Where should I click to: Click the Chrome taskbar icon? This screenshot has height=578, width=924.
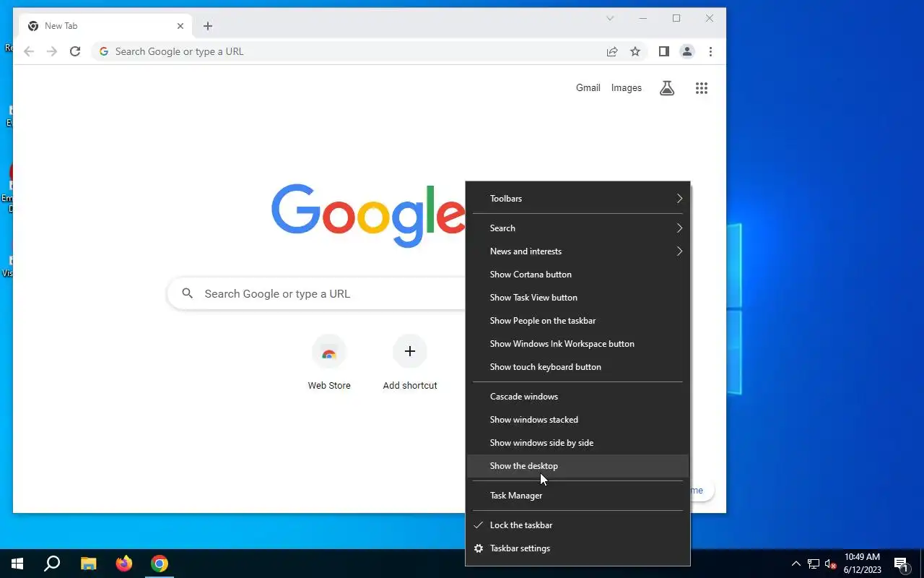tap(160, 564)
